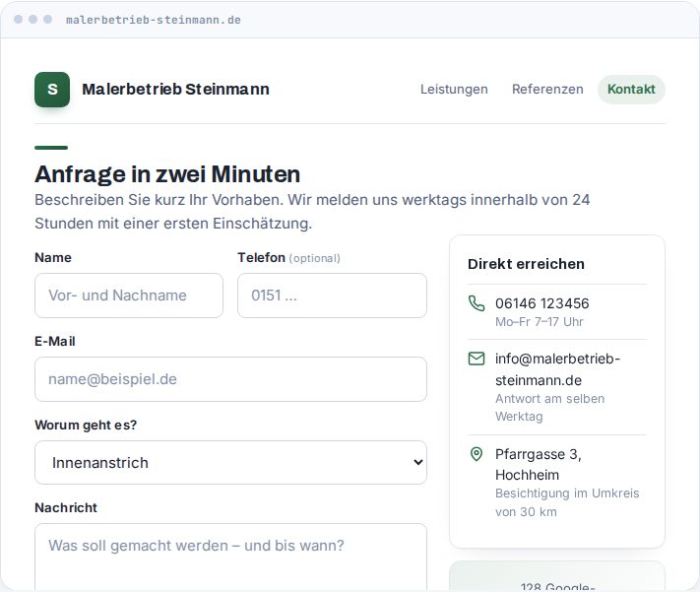Image resolution: width=700 pixels, height=592 pixels.
Task: Click the Beschreiben Sie kurz Ihr Vorhaben paragraph
Action: point(312,212)
